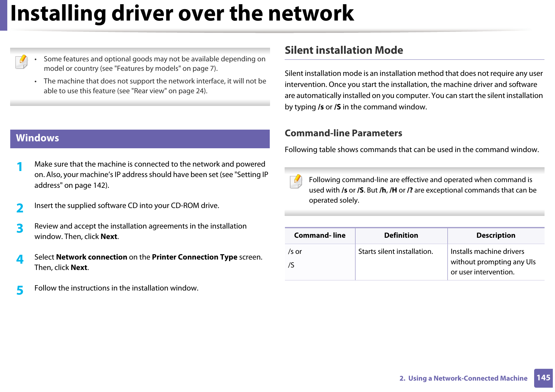Click the note icon beside command-line caution text

pyautogui.click(x=295, y=184)
